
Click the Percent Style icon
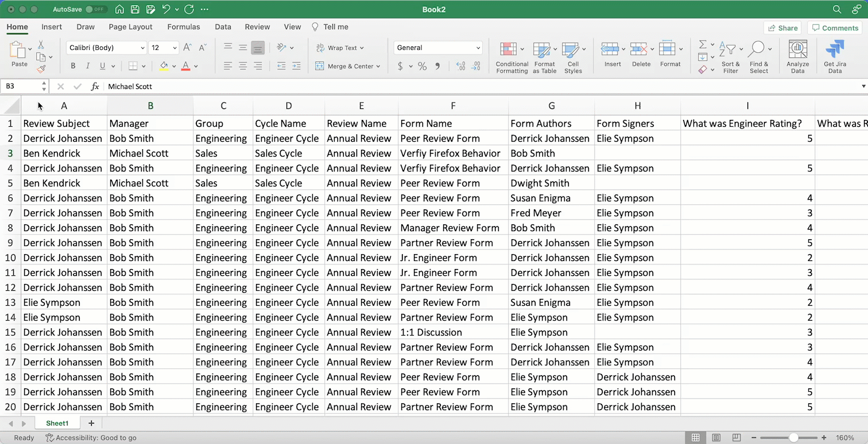click(x=423, y=67)
